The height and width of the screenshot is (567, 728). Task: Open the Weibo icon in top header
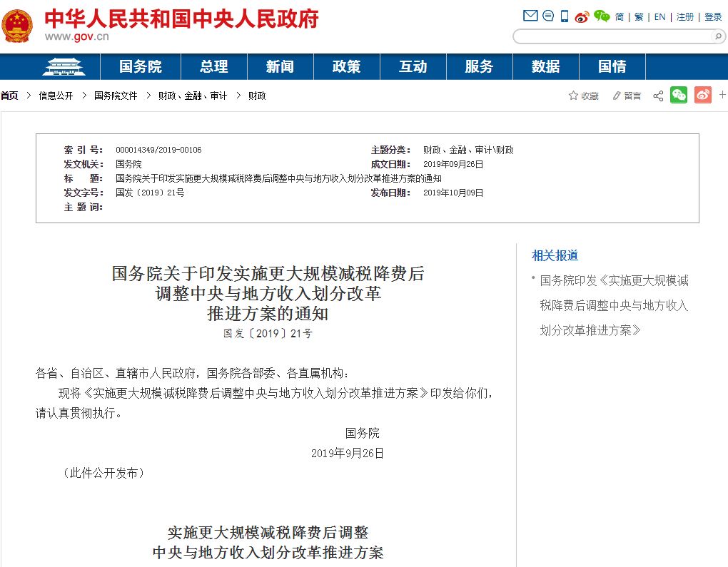tap(582, 17)
